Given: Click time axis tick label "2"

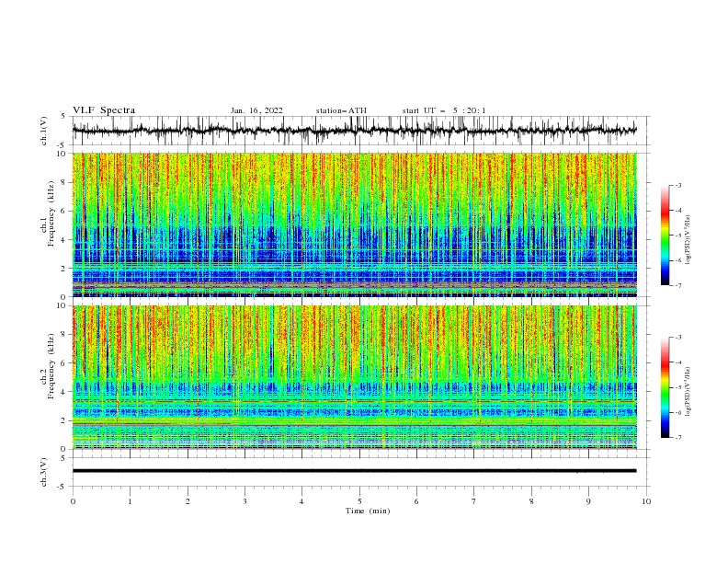Looking at the screenshot, I should (x=188, y=501).
